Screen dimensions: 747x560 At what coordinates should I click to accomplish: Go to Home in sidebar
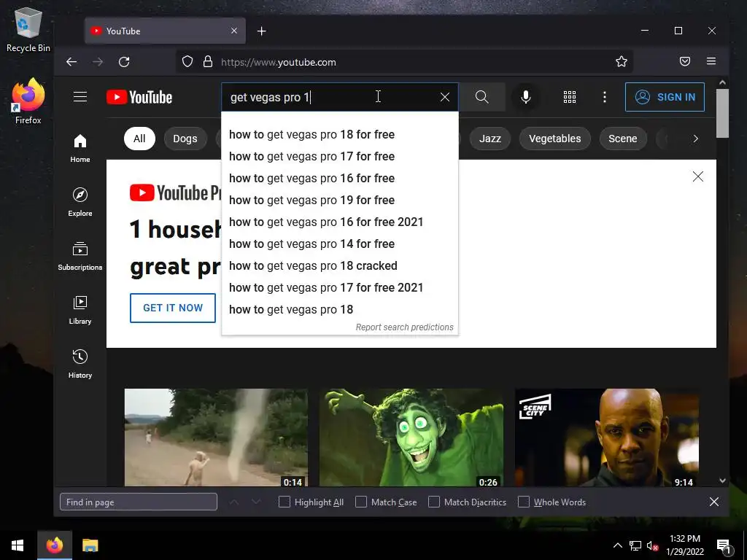[80, 148]
